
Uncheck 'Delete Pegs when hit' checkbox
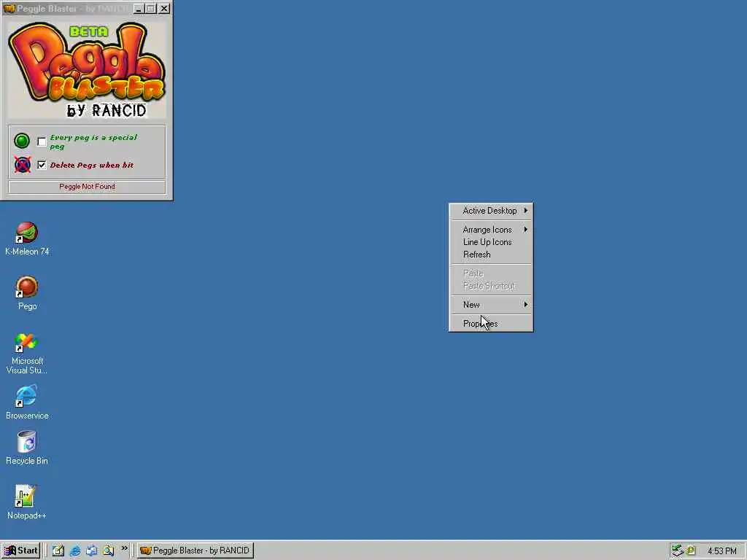pyautogui.click(x=42, y=165)
